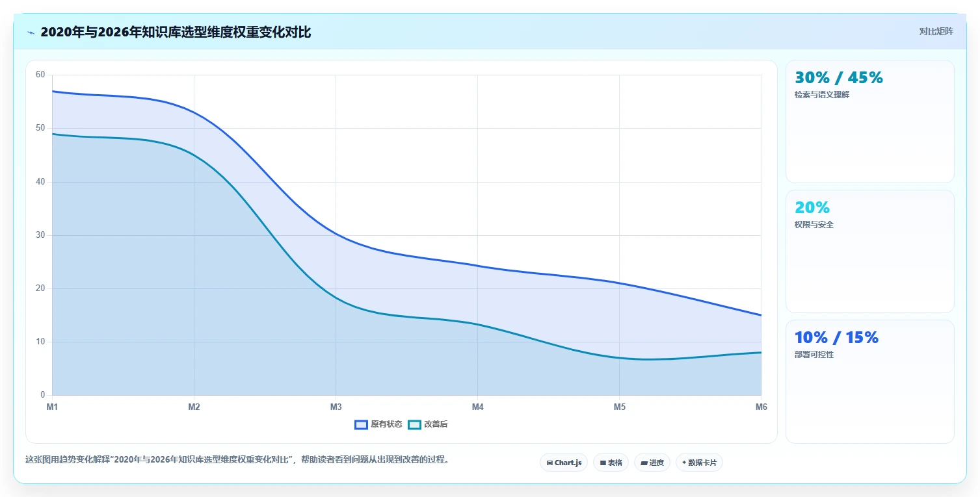Screen dimensions: 980x497
Task: Click the blue 原有状态 legend color box
Action: 362,424
